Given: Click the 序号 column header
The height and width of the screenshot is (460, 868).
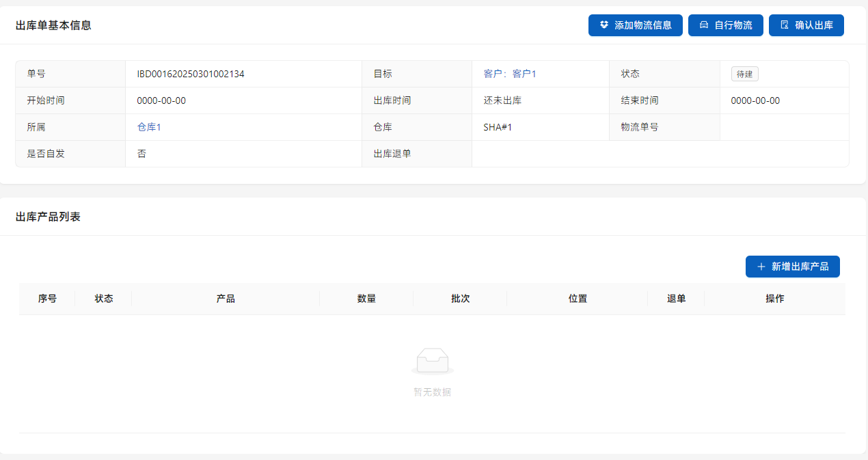Looking at the screenshot, I should [x=47, y=299].
